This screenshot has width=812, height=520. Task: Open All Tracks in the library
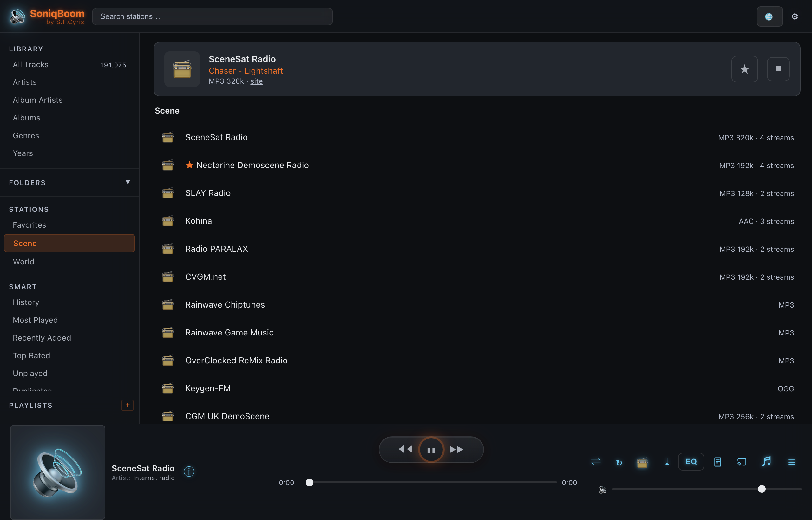[69, 64]
